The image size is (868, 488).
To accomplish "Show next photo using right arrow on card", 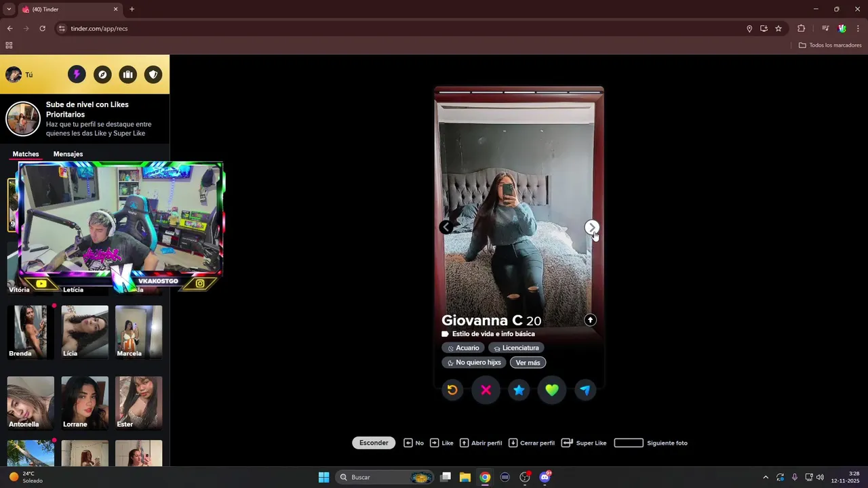I will [592, 228].
